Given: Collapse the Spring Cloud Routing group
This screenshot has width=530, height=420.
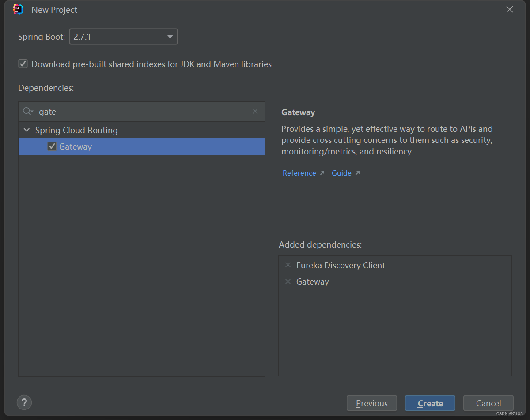Looking at the screenshot, I should [27, 130].
